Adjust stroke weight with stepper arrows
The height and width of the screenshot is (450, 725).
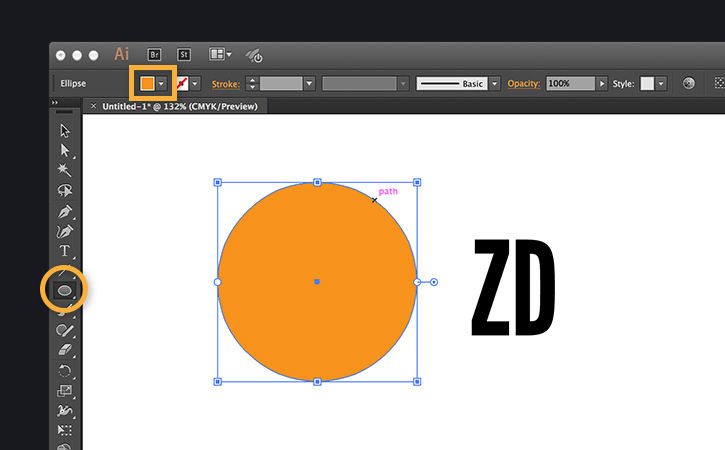[x=252, y=84]
